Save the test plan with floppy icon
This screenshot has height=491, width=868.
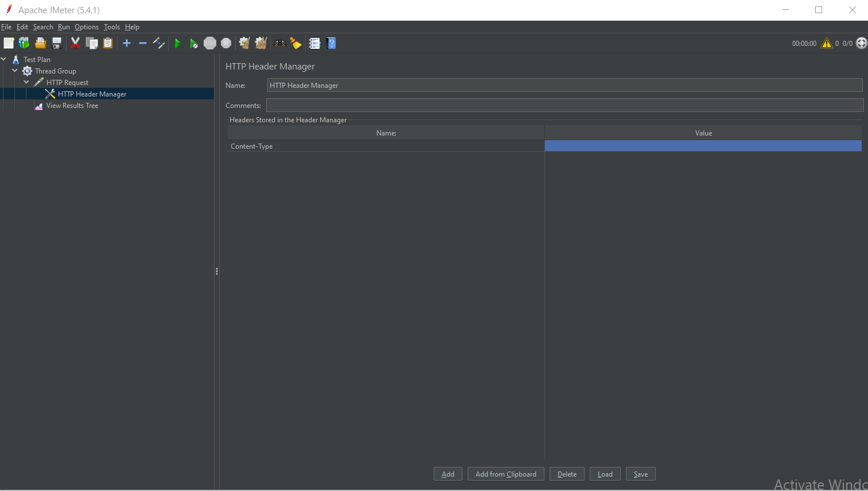pos(56,43)
